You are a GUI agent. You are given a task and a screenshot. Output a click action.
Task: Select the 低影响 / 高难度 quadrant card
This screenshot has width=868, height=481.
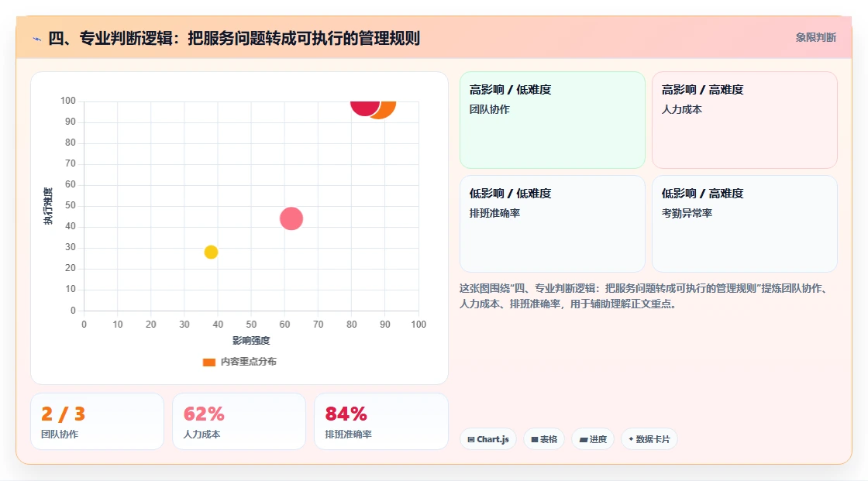pos(745,224)
